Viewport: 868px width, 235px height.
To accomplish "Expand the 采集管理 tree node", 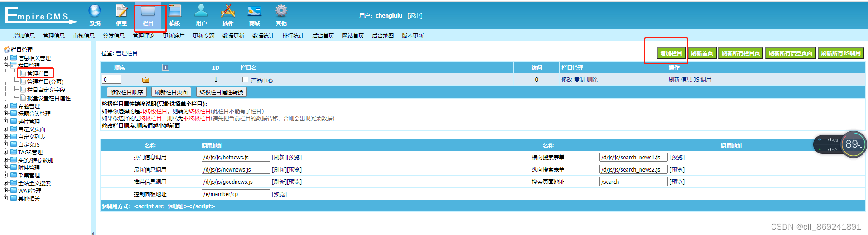I will click(6, 175).
